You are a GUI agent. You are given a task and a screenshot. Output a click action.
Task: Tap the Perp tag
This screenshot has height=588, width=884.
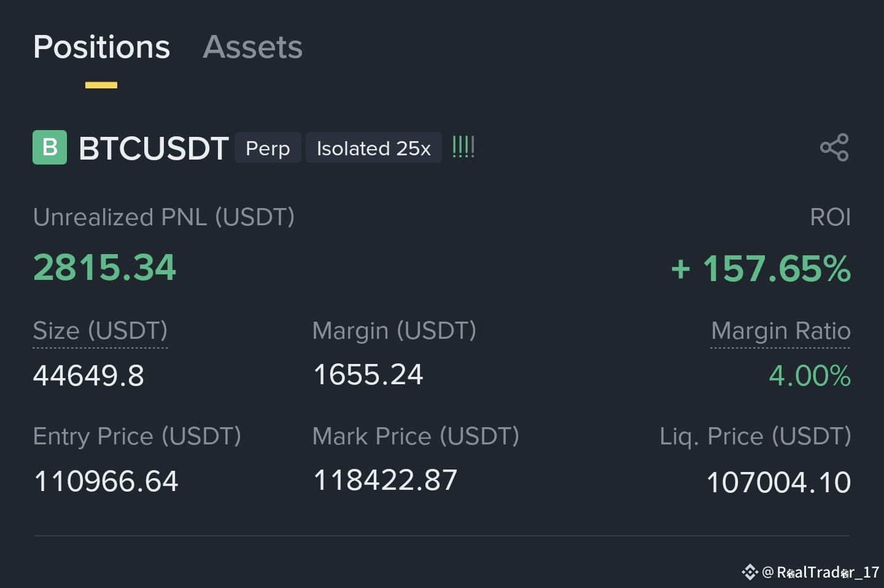coord(268,148)
